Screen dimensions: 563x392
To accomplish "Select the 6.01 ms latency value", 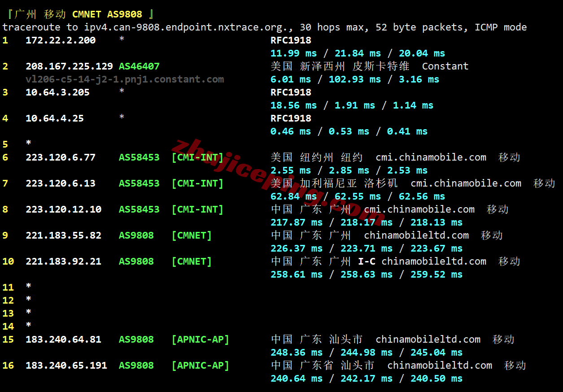I will [291, 79].
